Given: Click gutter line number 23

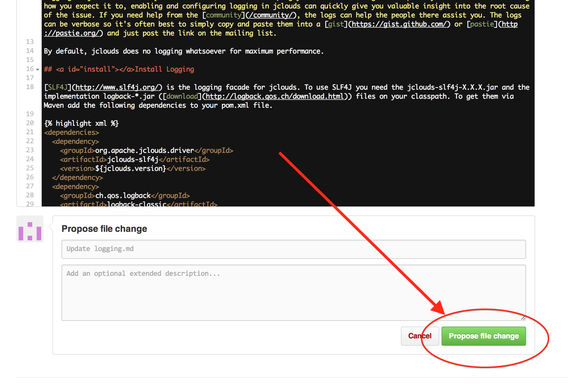Looking at the screenshot, I should click(30, 150).
